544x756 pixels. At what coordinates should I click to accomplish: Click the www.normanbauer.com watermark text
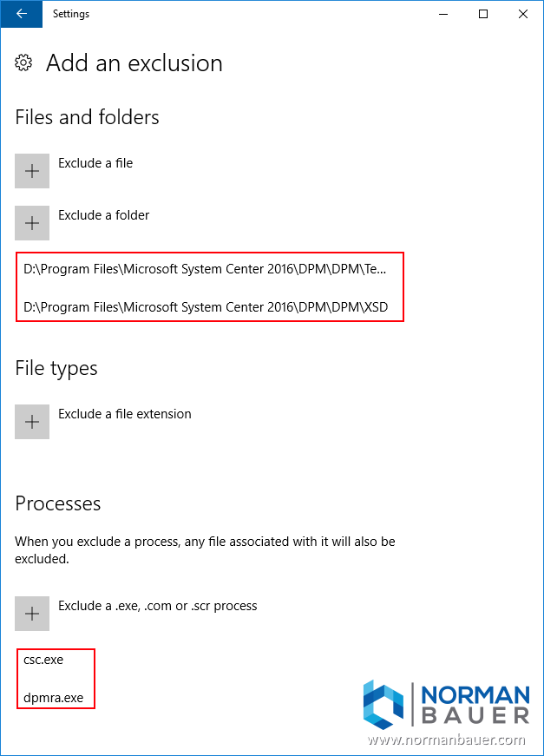tap(446, 740)
